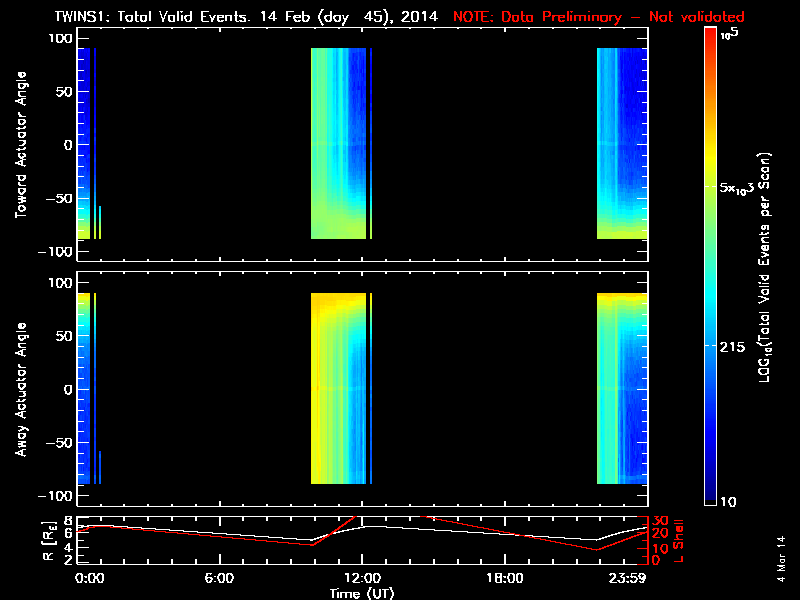
Task: Select the 'Time (UT)' axis title
Action: [x=362, y=593]
